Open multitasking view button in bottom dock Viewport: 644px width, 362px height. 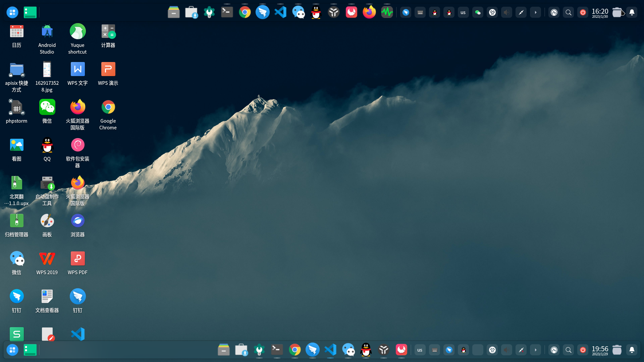click(30, 350)
